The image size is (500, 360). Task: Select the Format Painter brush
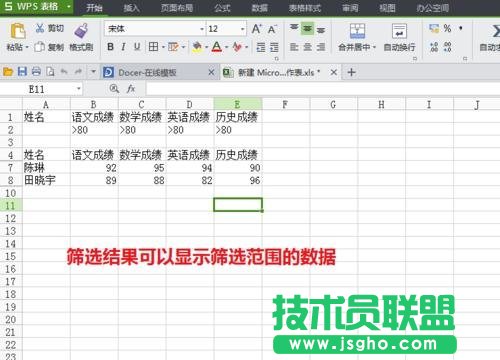click(x=81, y=31)
